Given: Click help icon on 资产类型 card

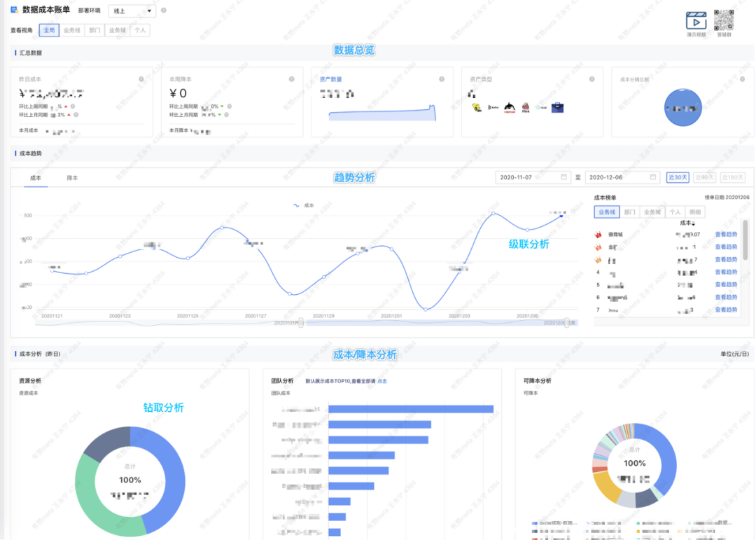Looking at the screenshot, I should (592, 79).
